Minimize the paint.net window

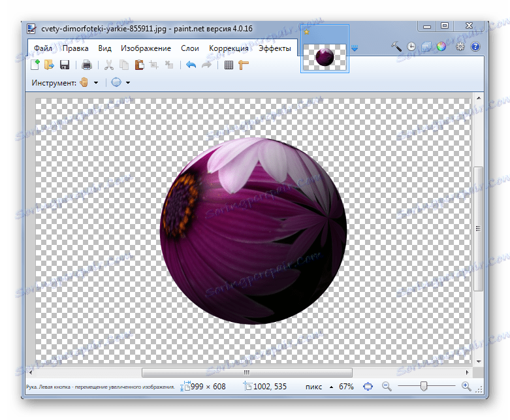(x=427, y=26)
